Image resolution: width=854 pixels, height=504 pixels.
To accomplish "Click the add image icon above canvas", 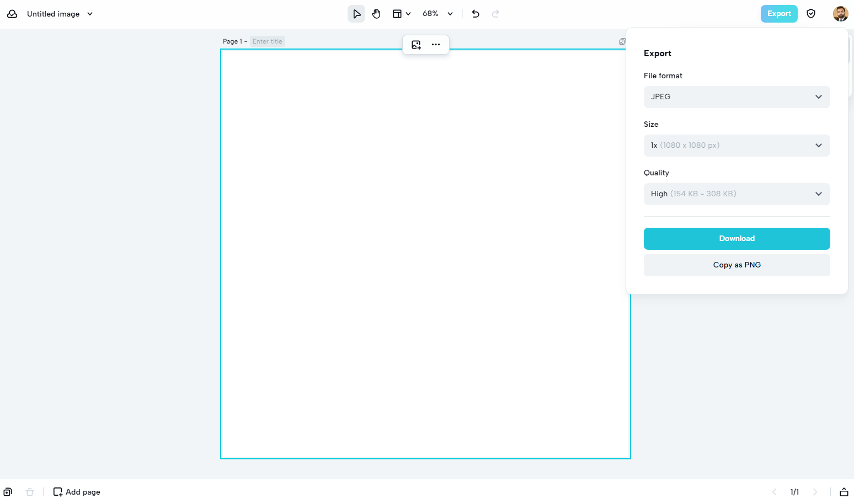I will tap(417, 45).
